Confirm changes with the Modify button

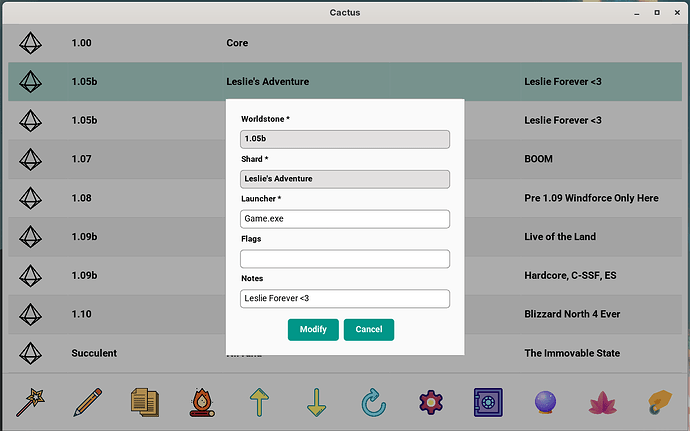(313, 330)
